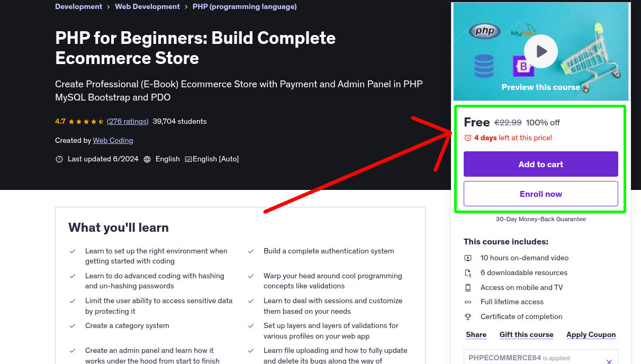Open the Development breadcrumb
Viewport: 641px width, 364px height.
79,7
